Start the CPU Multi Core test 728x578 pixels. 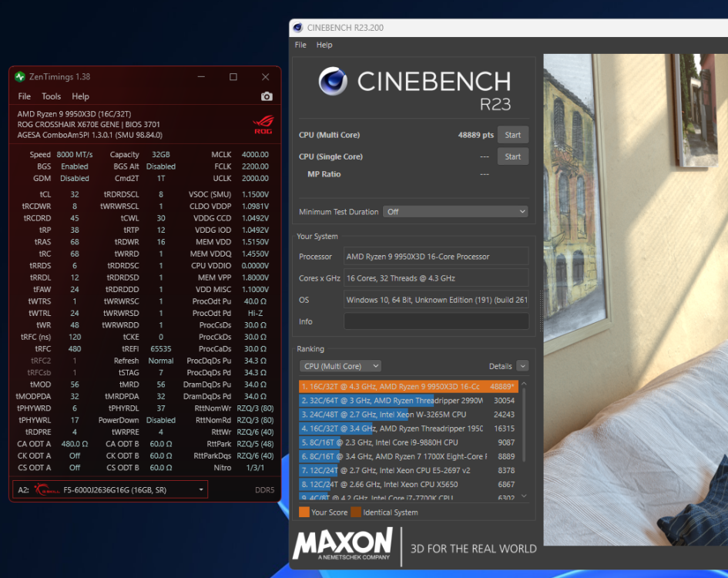coord(512,135)
